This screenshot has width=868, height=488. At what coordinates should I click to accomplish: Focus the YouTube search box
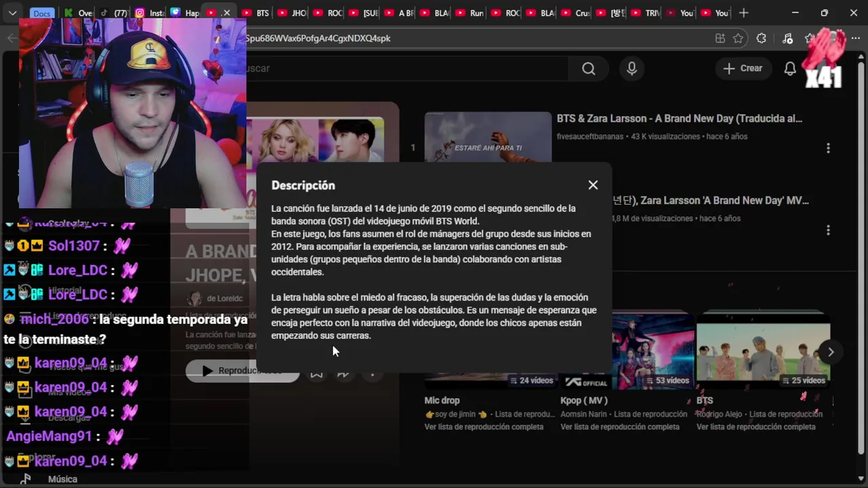tap(407, 68)
